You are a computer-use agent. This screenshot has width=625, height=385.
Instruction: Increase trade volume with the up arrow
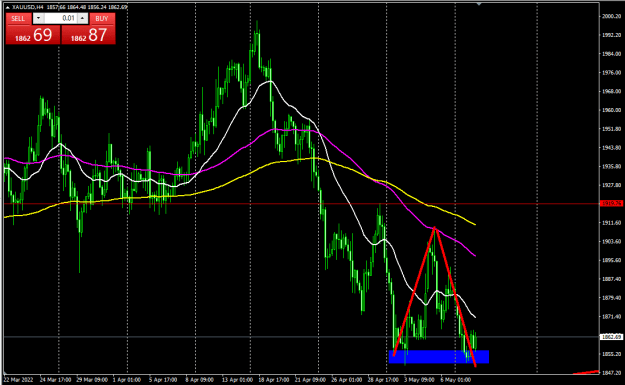point(83,18)
